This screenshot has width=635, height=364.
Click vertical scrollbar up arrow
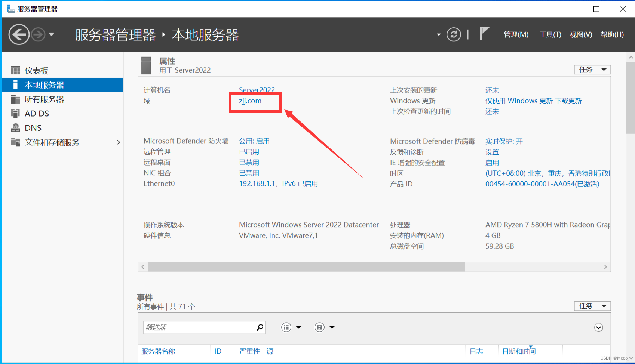pyautogui.click(x=631, y=57)
